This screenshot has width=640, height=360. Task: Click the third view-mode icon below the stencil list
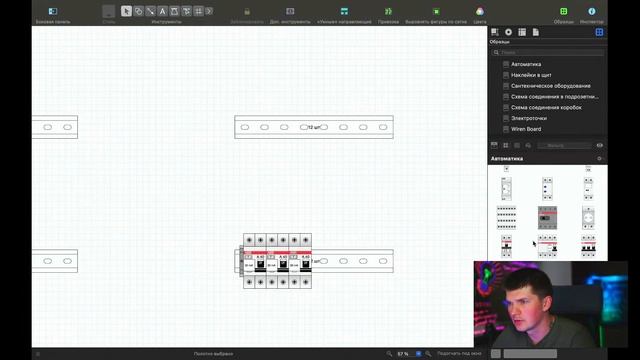pos(517,145)
